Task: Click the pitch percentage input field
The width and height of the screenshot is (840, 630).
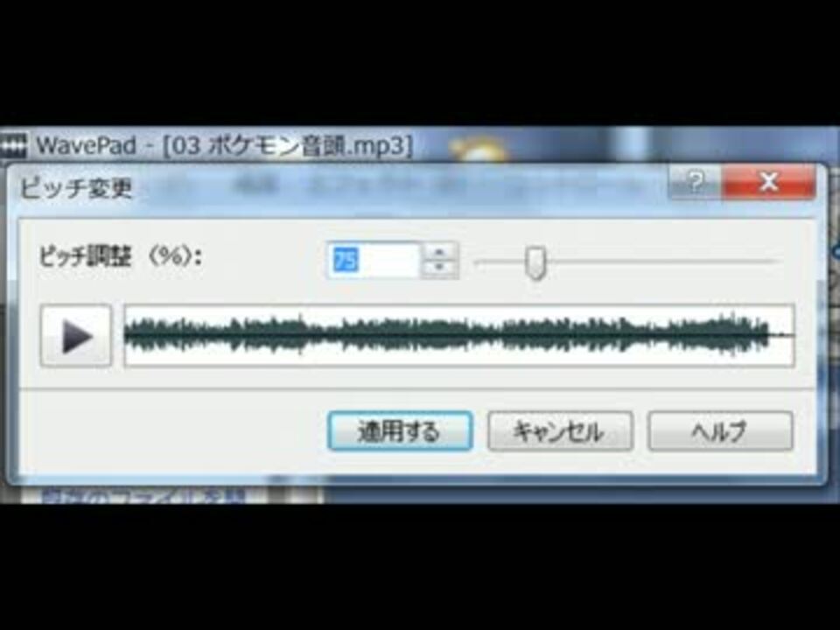Action: [373, 261]
